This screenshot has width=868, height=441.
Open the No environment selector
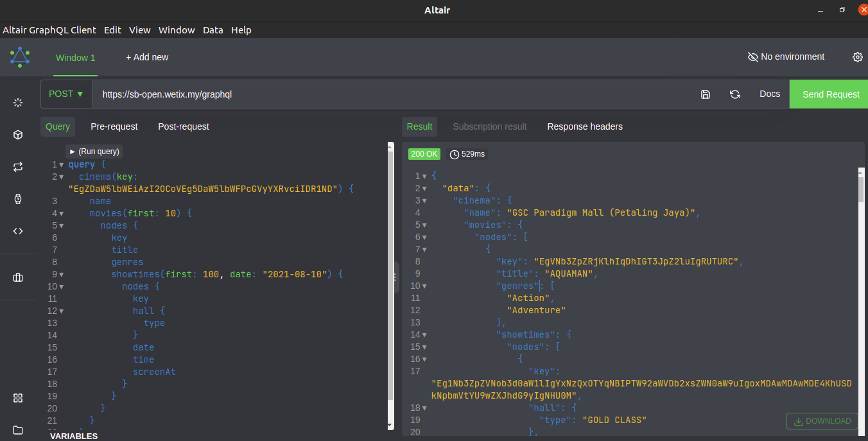(x=786, y=57)
